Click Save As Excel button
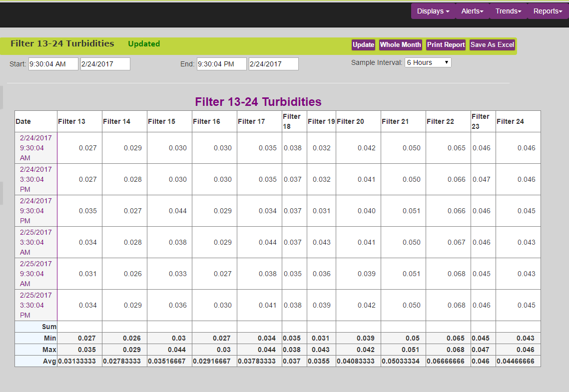Screen dimensions: 569x392 pyautogui.click(x=492, y=44)
